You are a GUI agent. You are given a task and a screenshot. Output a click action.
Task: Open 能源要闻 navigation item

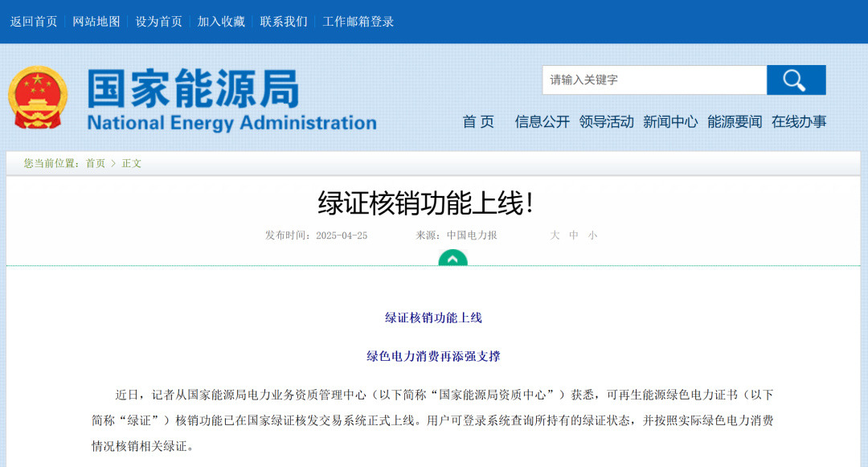(735, 121)
